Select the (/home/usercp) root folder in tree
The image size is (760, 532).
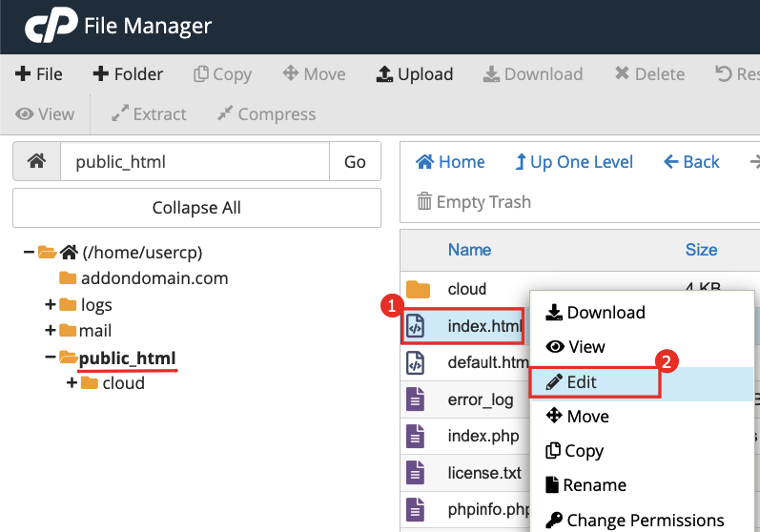pos(142,253)
